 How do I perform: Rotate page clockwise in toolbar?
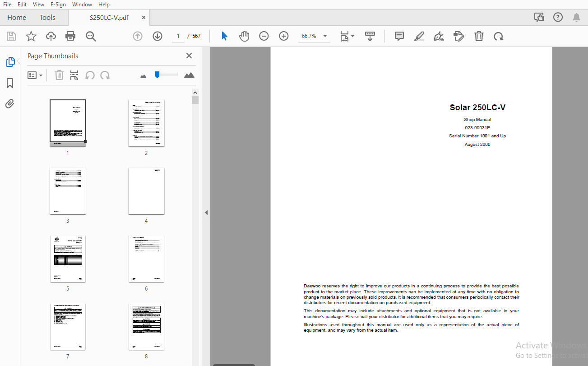[x=499, y=36]
